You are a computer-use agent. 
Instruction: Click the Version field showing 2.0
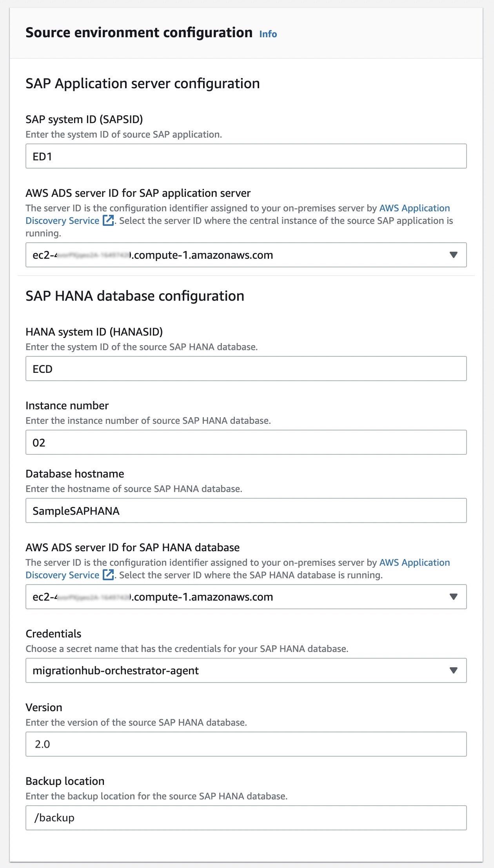[246, 745]
